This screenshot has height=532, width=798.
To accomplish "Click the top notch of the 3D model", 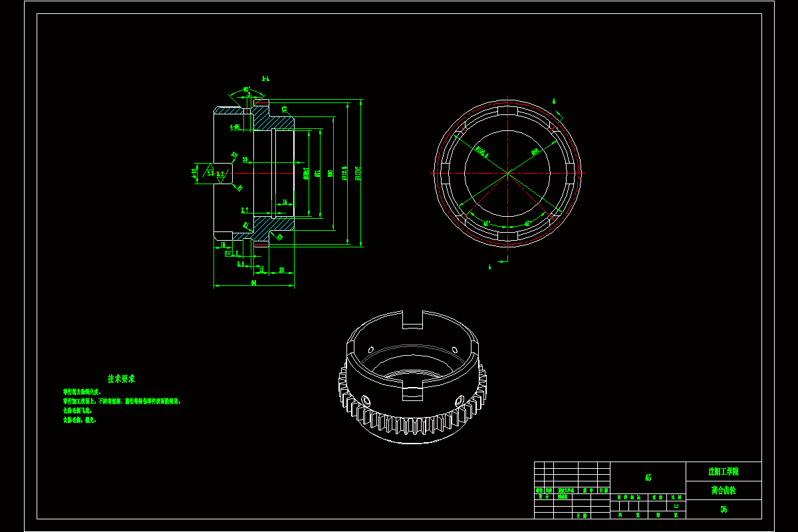I will tap(413, 319).
